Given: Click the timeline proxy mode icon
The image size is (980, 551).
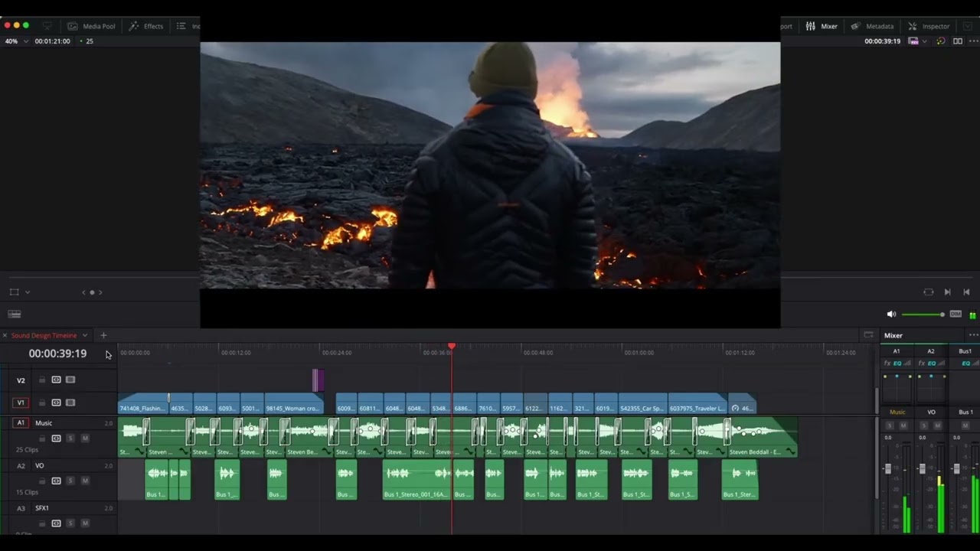Looking at the screenshot, I should [x=913, y=41].
